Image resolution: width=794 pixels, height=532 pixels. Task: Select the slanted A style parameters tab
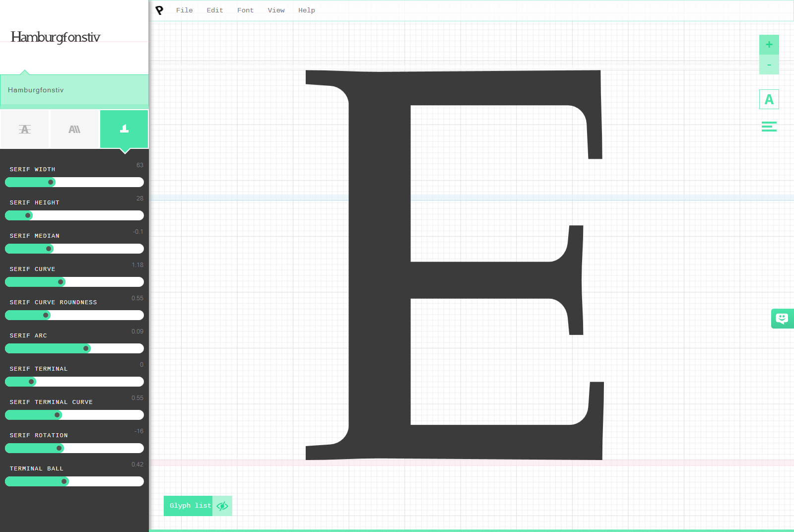(x=74, y=129)
